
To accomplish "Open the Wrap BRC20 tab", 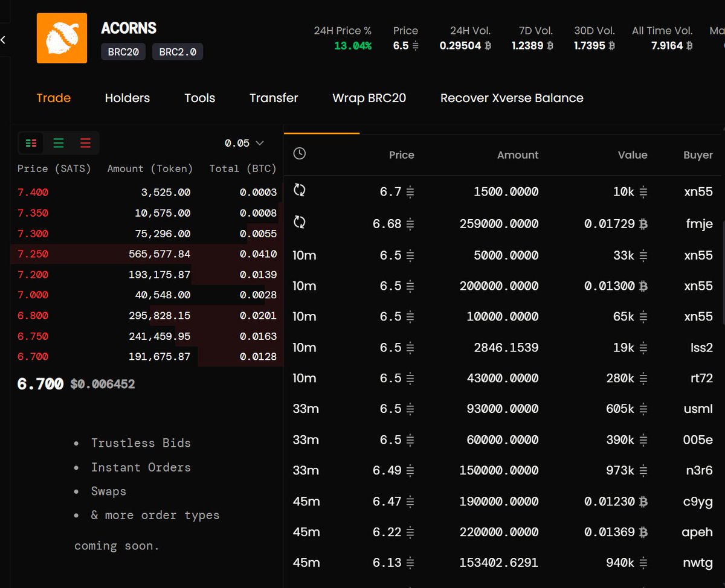I will (369, 98).
